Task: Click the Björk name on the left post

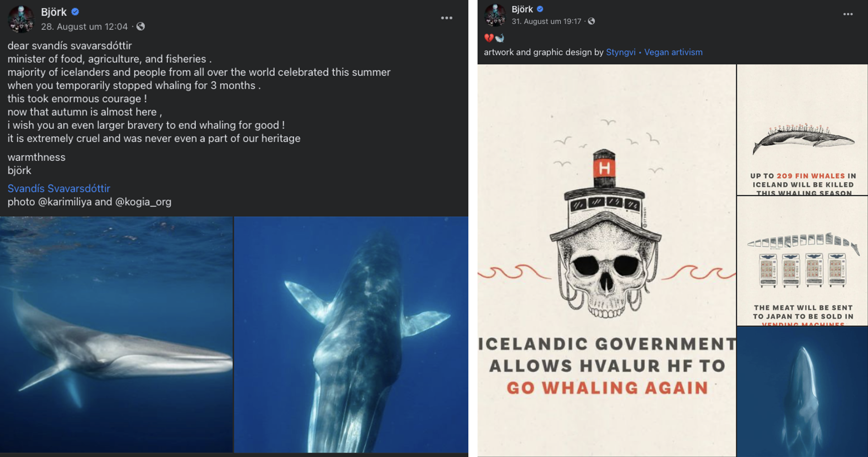Action: pos(54,12)
